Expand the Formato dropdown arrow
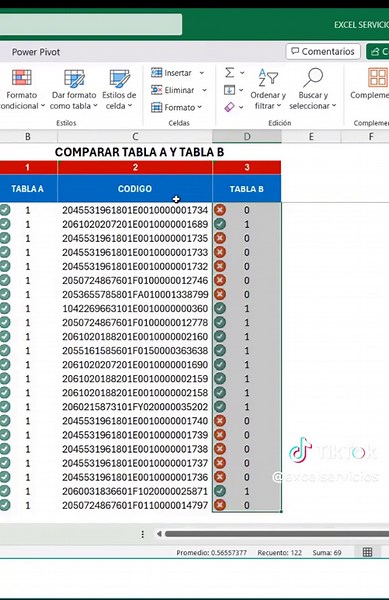The image size is (389, 600). (x=200, y=108)
